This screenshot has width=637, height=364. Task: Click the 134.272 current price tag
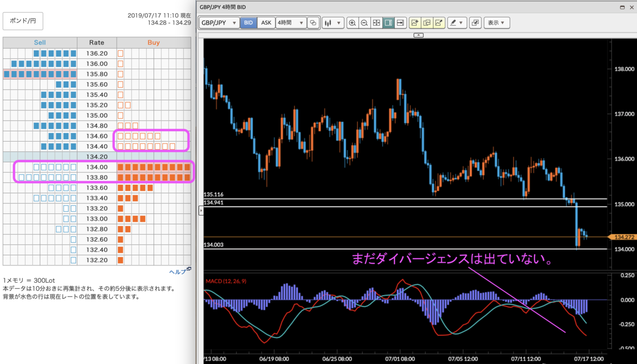(x=623, y=237)
